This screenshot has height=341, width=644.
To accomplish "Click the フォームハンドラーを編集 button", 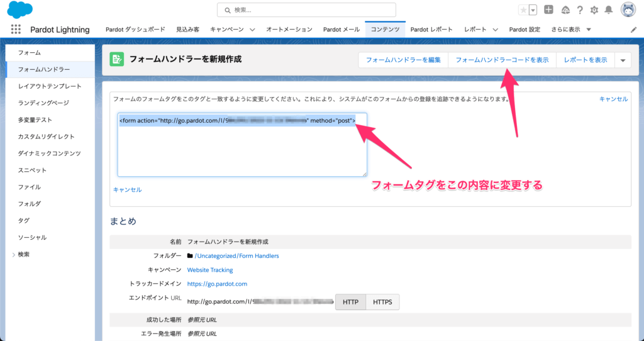I will 403,60.
